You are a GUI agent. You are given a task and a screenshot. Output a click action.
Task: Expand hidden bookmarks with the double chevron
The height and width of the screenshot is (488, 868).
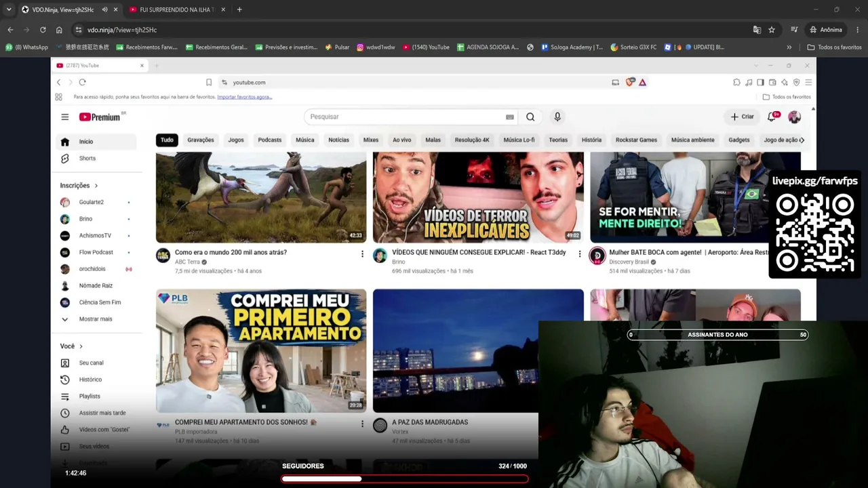(789, 47)
